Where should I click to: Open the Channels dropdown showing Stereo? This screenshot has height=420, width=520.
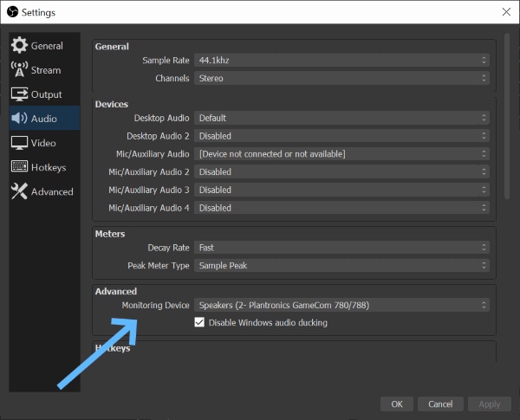click(x=341, y=78)
